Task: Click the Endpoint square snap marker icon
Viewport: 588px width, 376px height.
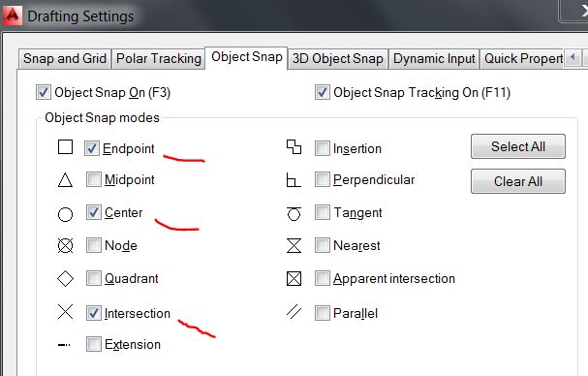Action: pos(65,147)
